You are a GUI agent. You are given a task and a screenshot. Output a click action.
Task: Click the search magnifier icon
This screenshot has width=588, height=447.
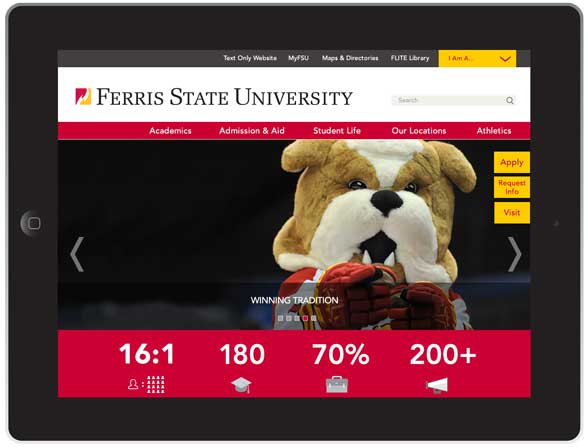click(x=509, y=100)
